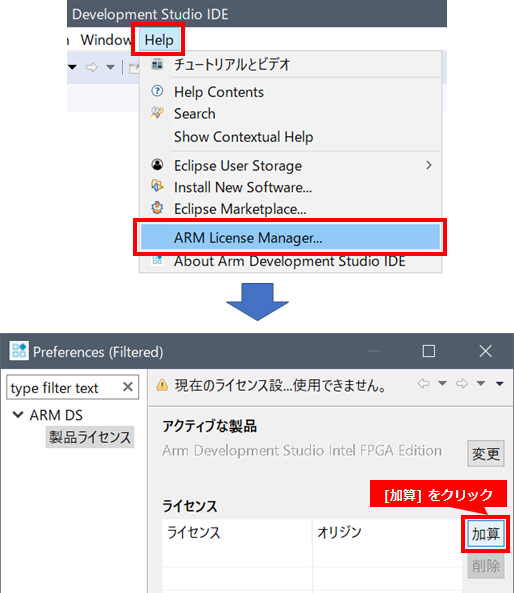The height and width of the screenshot is (593, 514).
Task: Minimize the Preferences window
Action: pyautogui.click(x=373, y=351)
